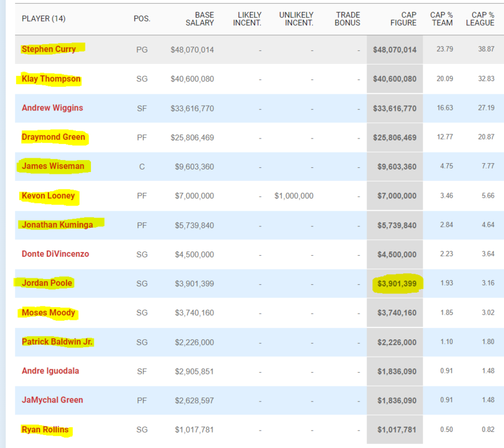
Task: Open JaMychal Green player link
Action: (x=52, y=400)
